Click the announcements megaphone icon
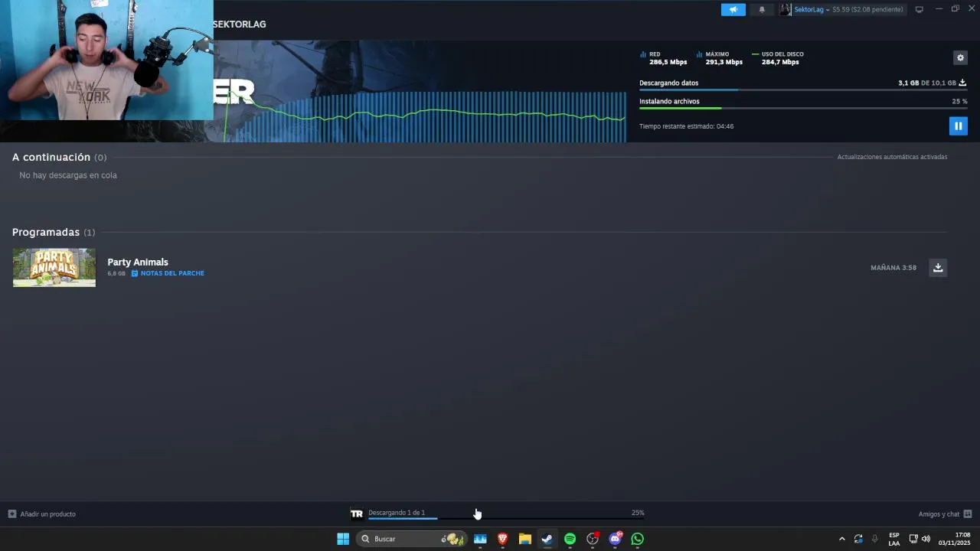 pyautogui.click(x=733, y=9)
